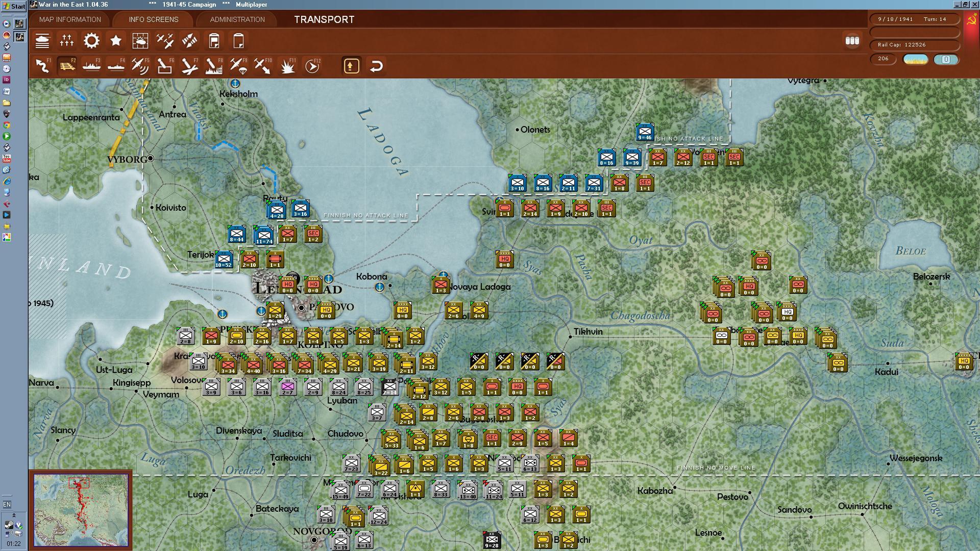Select F10 Air transfer mode
980x551 pixels.
coord(263,66)
